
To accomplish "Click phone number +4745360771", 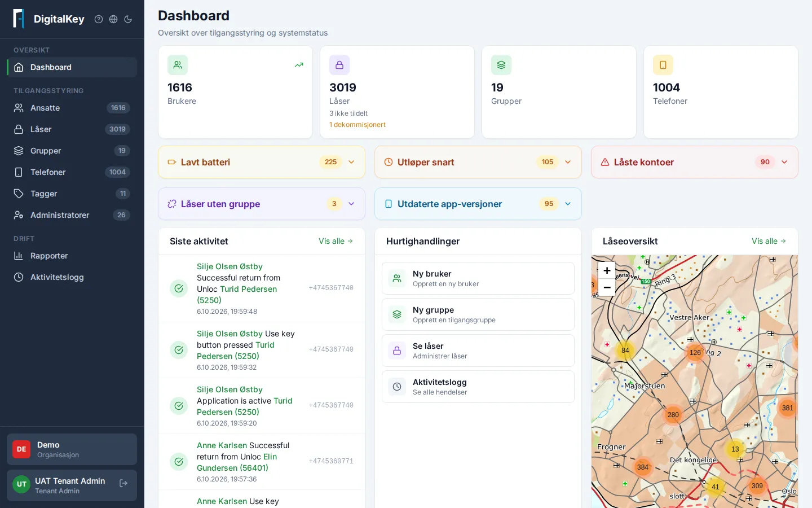I will [331, 461].
